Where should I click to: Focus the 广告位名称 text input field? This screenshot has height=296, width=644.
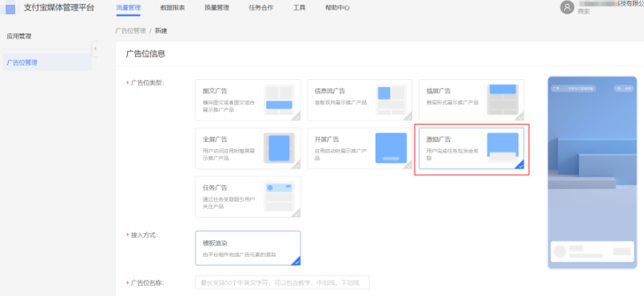tap(283, 282)
